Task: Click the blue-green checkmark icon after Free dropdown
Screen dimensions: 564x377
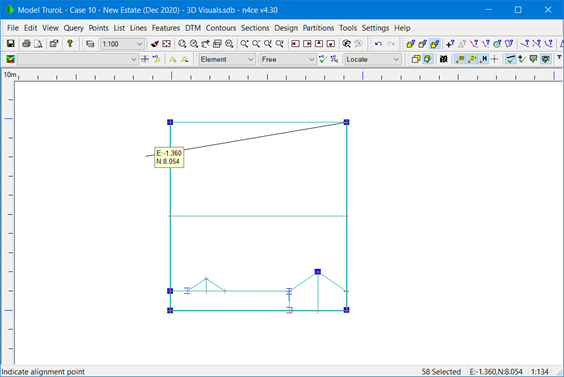Action: 323,59
